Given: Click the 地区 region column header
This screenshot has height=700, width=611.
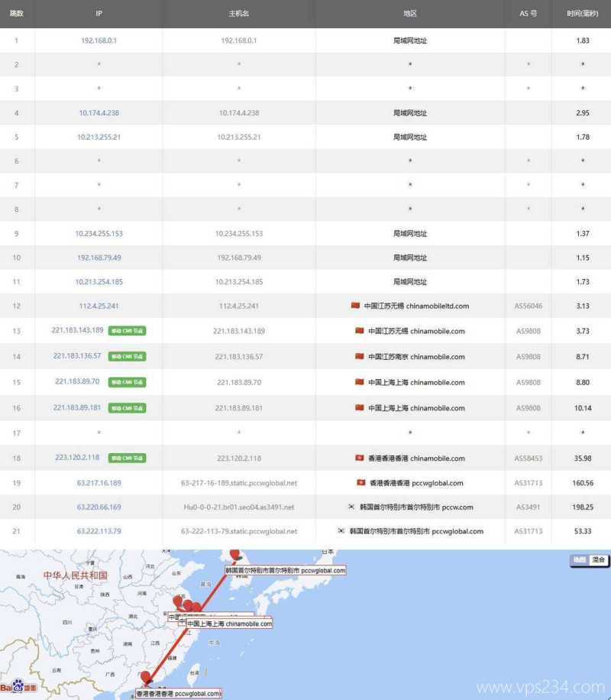Looking at the screenshot, I should tap(410, 14).
